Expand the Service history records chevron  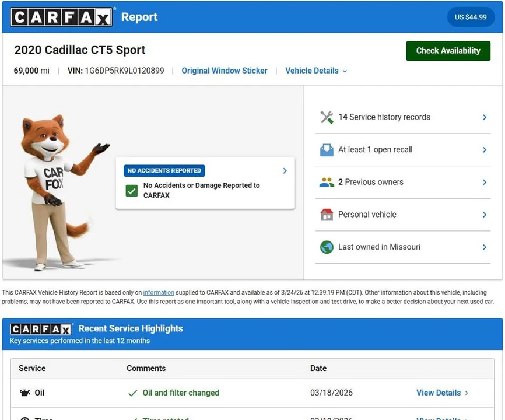click(485, 117)
